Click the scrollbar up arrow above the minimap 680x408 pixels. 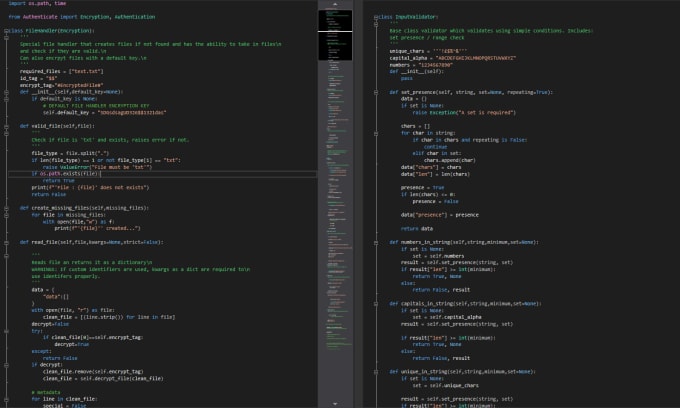tap(335, 4)
